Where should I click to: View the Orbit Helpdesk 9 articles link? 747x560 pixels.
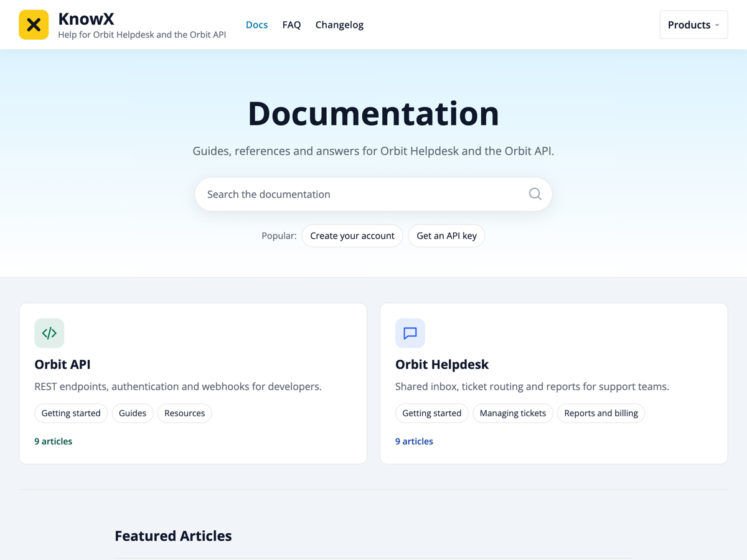click(x=414, y=441)
